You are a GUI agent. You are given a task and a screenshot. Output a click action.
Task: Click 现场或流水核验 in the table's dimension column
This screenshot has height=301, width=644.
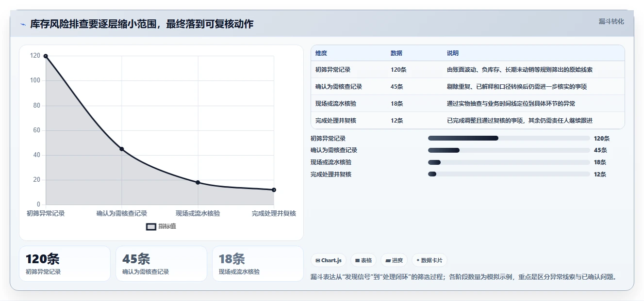336,104
